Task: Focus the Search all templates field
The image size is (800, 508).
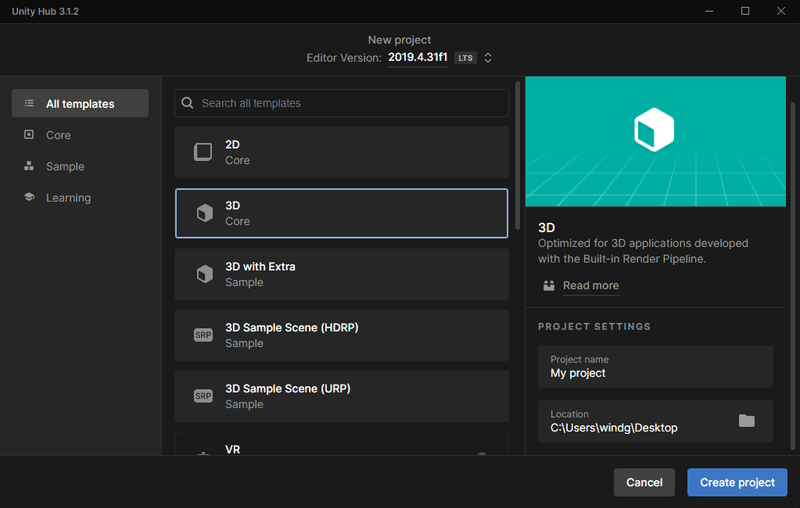Action: [x=341, y=103]
